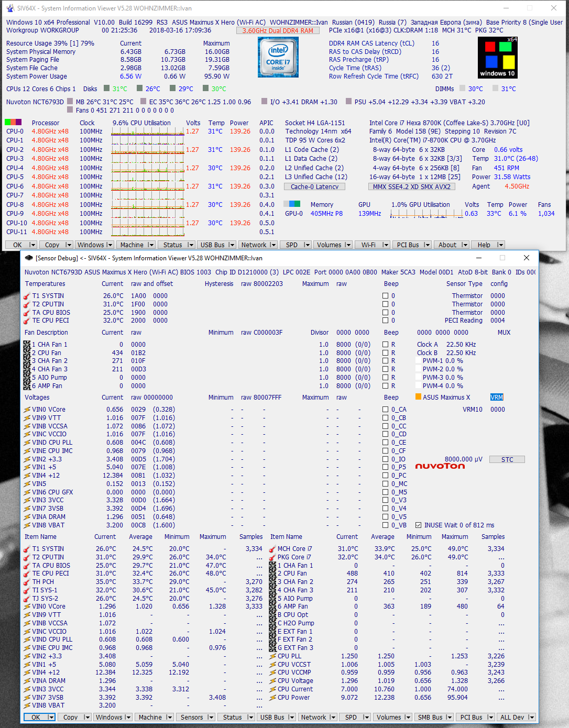Click the fan icon beside 2 CPU Fan description
This screenshot has width=569, height=728.
point(27,353)
